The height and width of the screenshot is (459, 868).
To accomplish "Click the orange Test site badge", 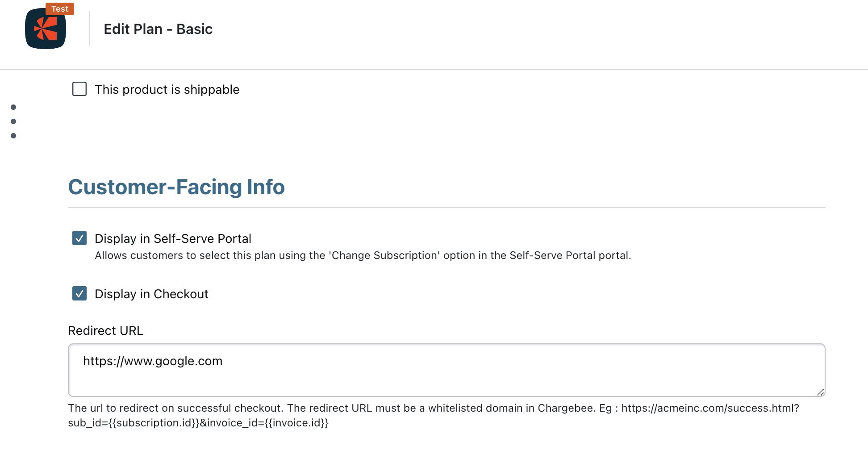I will pos(60,9).
